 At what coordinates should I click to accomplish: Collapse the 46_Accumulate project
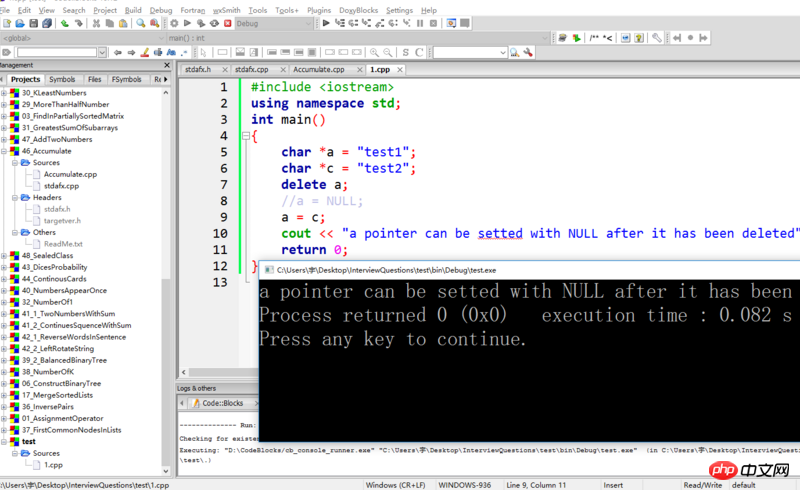click(4, 151)
